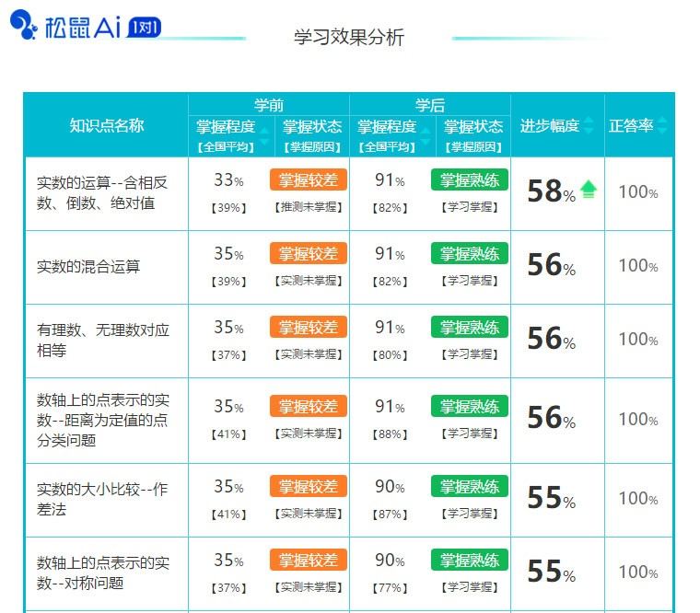Sort by 学后 掌握程度 column arrows
This screenshot has height=613, width=700.
pyautogui.click(x=426, y=136)
